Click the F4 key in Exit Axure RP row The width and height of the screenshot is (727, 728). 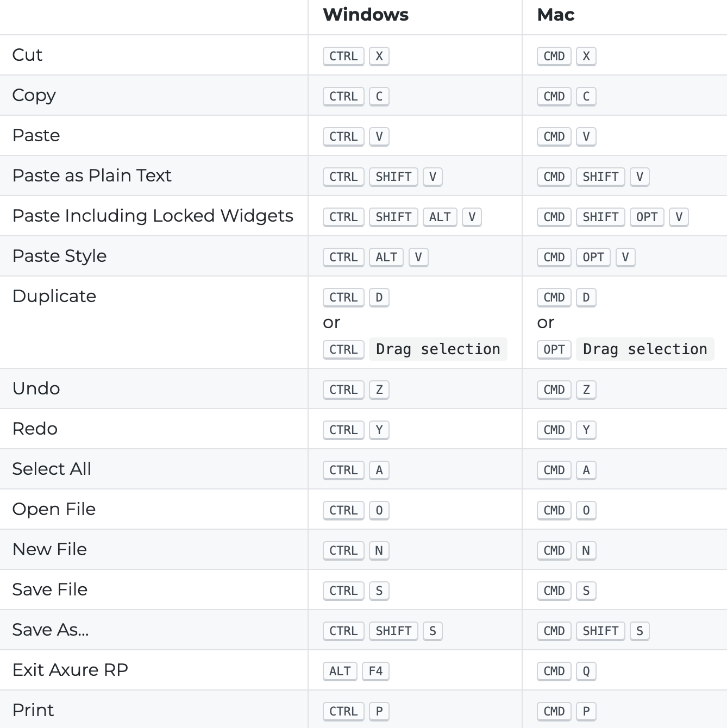coord(375,671)
